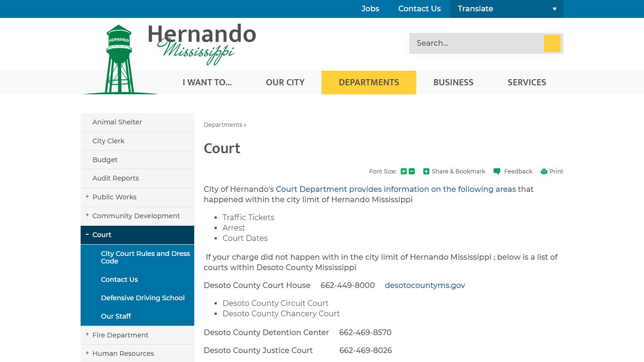The width and height of the screenshot is (644, 362).
Task: Click the Court page heading
Action: click(222, 148)
